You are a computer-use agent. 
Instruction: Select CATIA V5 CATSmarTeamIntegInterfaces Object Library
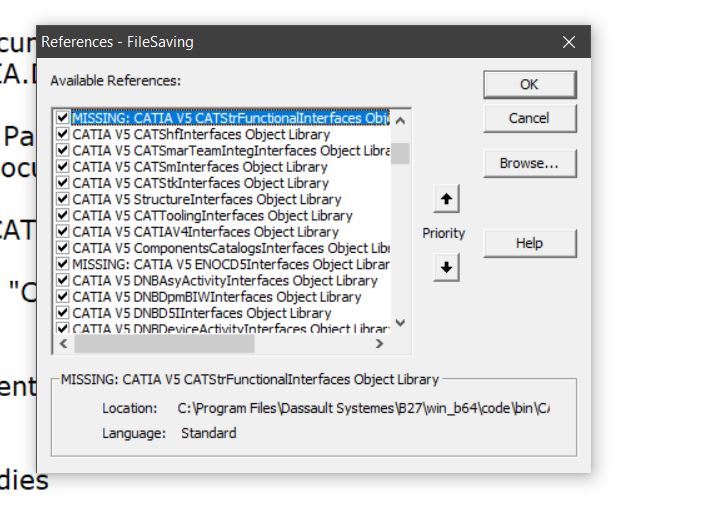tap(231, 150)
